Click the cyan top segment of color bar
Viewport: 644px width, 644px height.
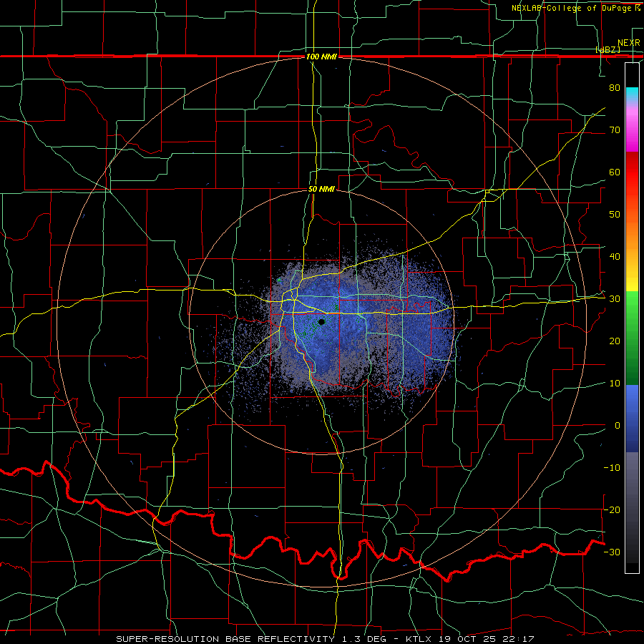click(632, 94)
